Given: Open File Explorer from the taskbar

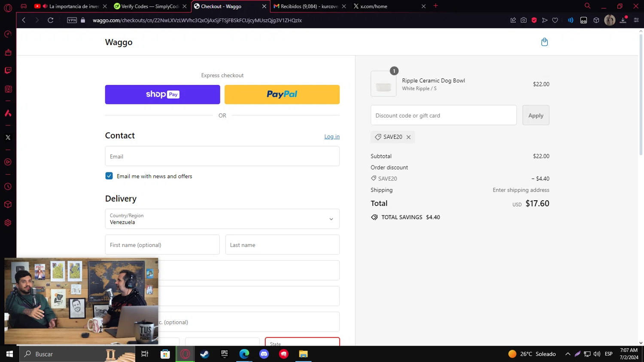Looking at the screenshot, I should pos(304,354).
